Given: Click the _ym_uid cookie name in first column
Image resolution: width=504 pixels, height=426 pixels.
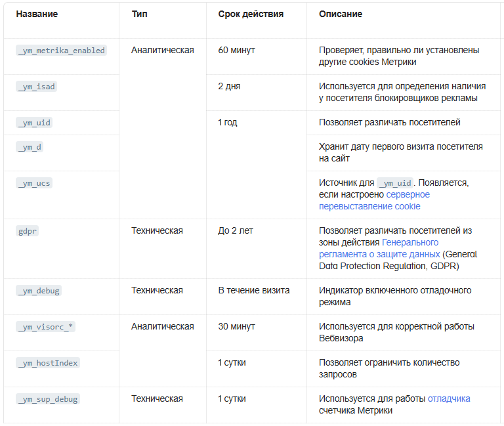Looking at the screenshot, I should coord(34,123).
